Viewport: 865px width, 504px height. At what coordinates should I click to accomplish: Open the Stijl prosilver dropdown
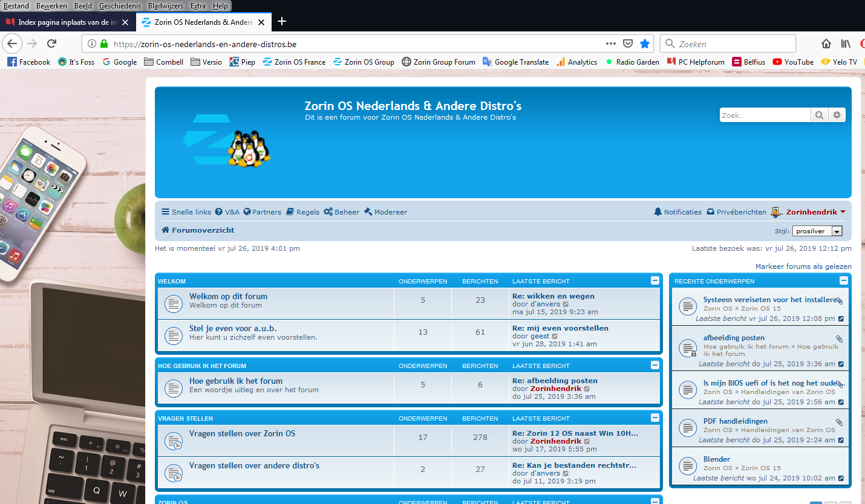pos(818,231)
